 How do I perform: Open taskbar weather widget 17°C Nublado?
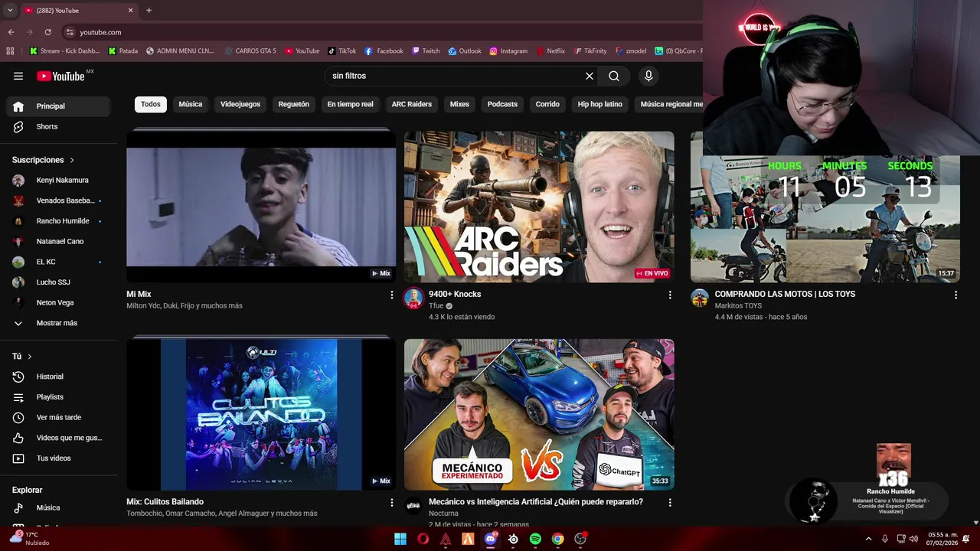(x=29, y=539)
